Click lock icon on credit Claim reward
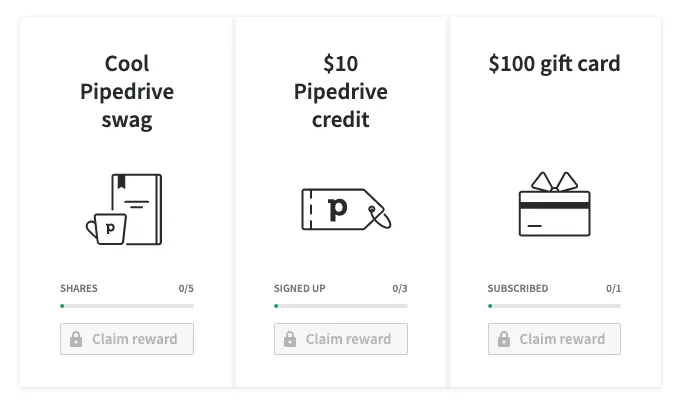 coord(290,339)
